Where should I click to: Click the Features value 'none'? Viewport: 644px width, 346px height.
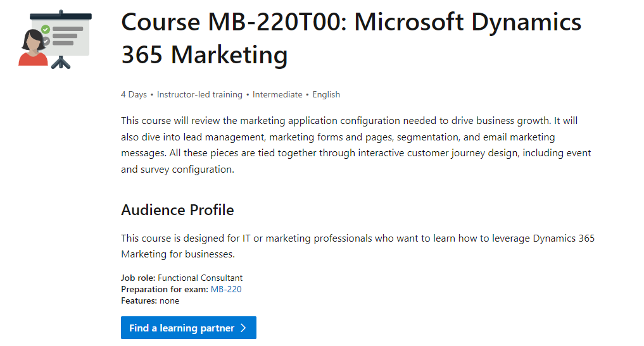point(169,300)
